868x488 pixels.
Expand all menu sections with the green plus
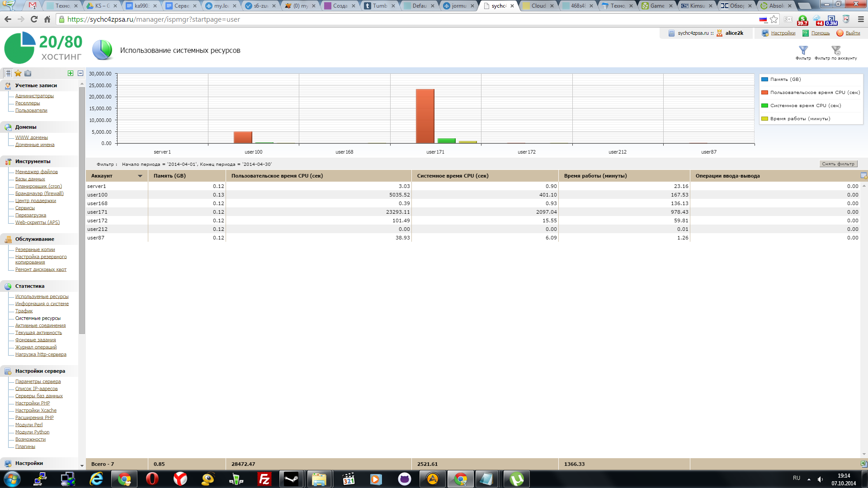(71, 73)
